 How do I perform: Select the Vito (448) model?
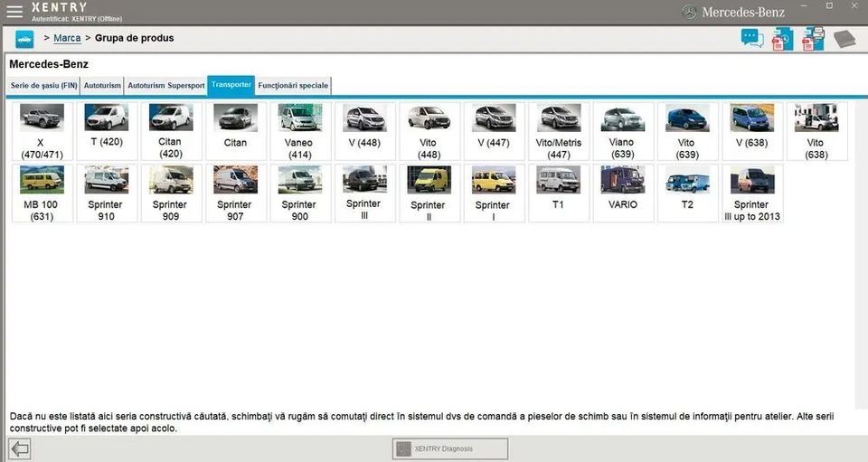(429, 131)
